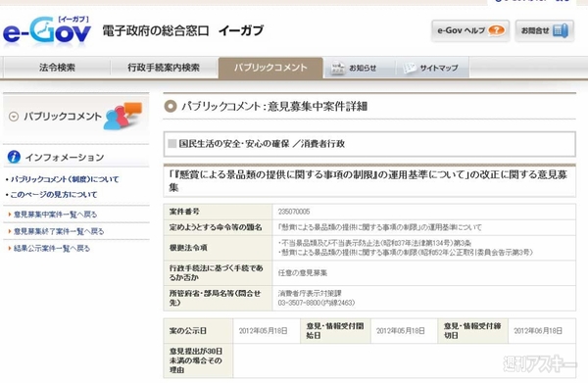Click the お知らせ newspaper icon
The height and width of the screenshot is (383, 588).
(337, 69)
